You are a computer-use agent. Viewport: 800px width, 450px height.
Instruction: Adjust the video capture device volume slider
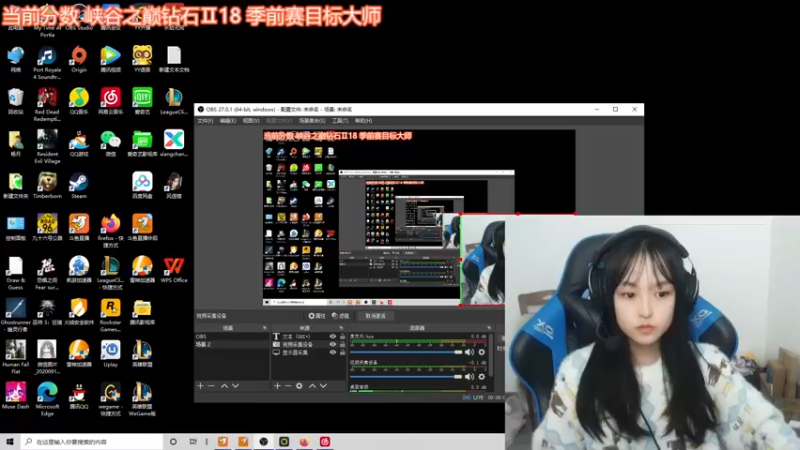406,377
